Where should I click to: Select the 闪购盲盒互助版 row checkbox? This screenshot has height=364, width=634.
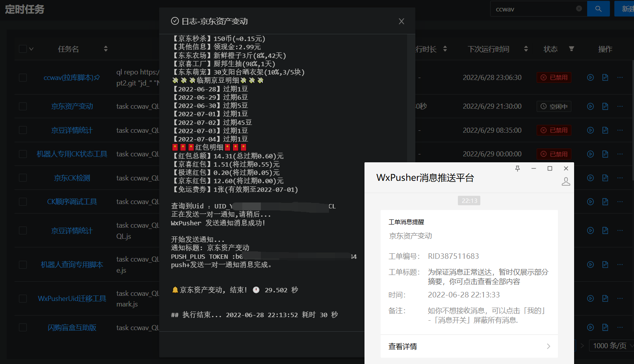[x=23, y=327]
